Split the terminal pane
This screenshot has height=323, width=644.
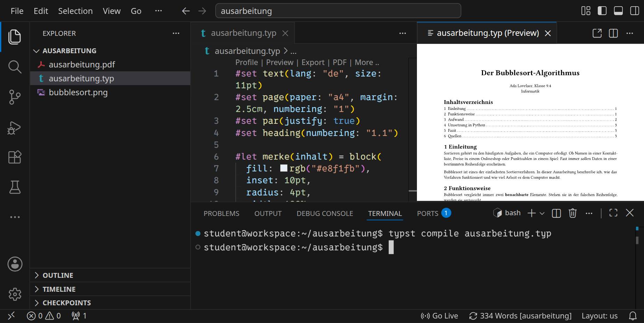tap(556, 213)
